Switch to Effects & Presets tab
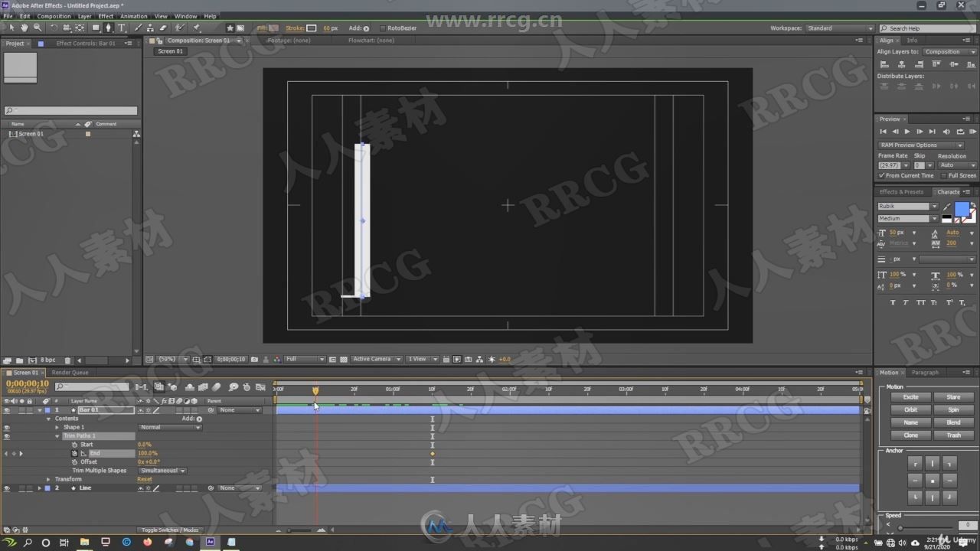This screenshot has height=551, width=980. pos(901,192)
